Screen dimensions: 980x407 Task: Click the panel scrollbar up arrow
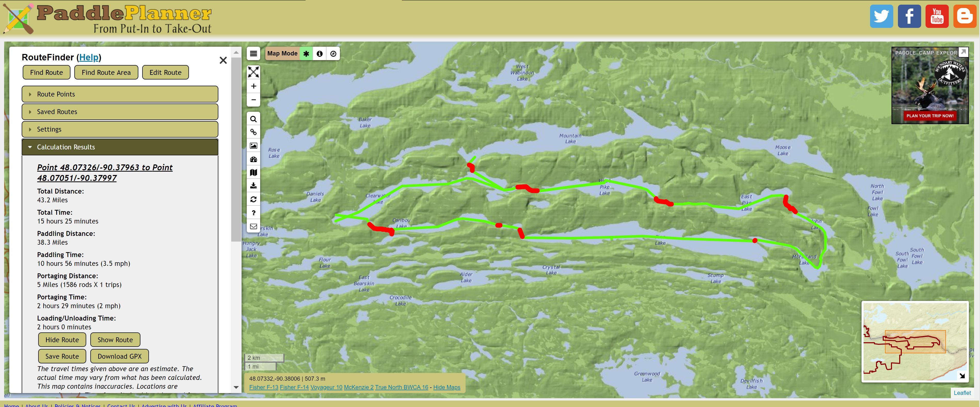236,52
